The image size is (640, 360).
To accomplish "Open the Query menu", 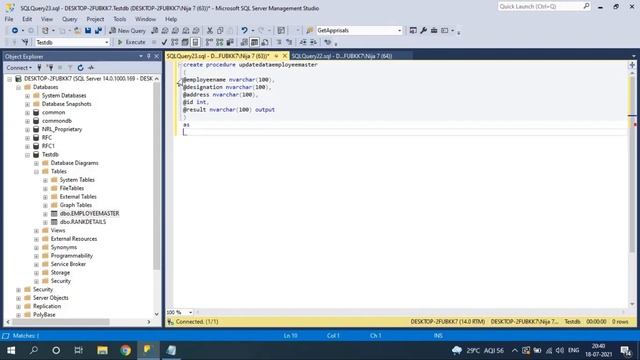I will (x=69, y=19).
